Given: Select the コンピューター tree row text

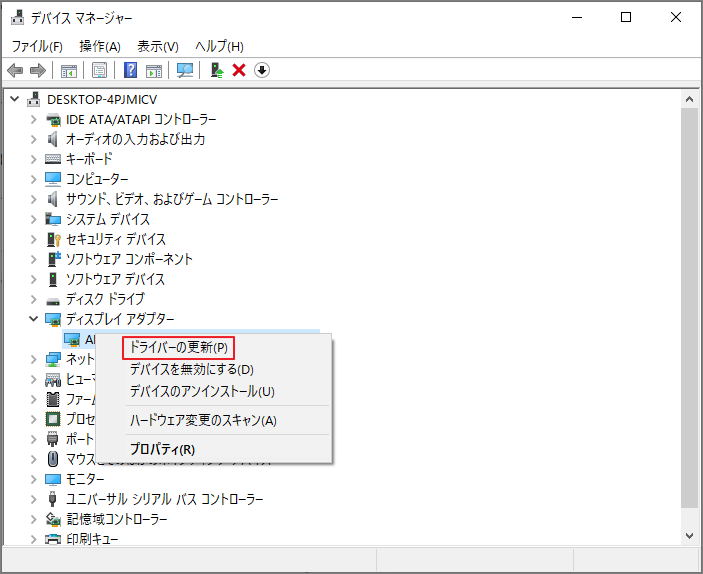Looking at the screenshot, I should (97, 179).
